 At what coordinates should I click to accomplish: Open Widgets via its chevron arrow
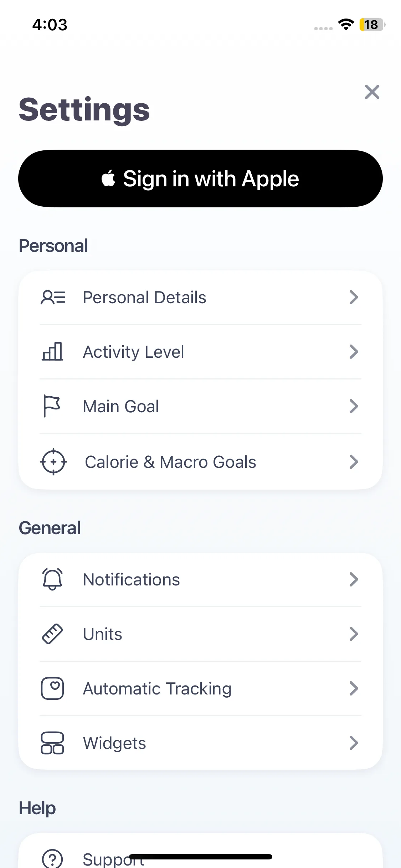pos(354,743)
